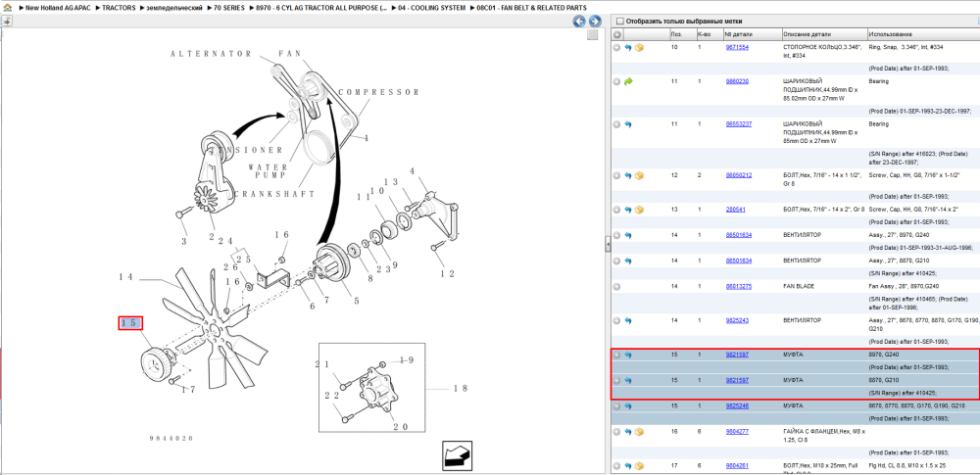Image resolution: width=980 pixels, height=475 pixels.
Task: Open part number link 9671554
Action: click(x=737, y=47)
